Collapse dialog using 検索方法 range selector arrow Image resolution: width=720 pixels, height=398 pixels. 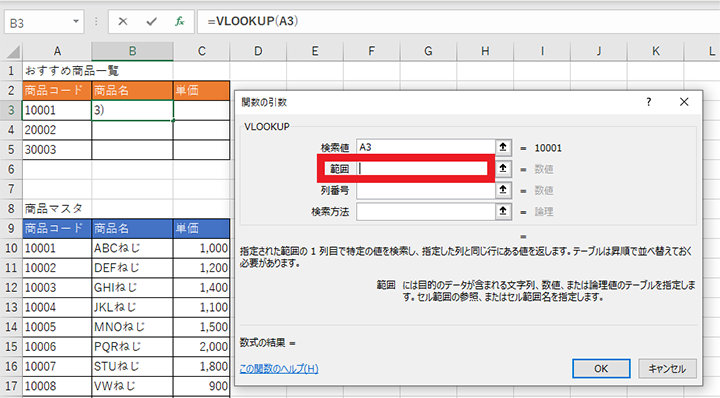pos(503,211)
